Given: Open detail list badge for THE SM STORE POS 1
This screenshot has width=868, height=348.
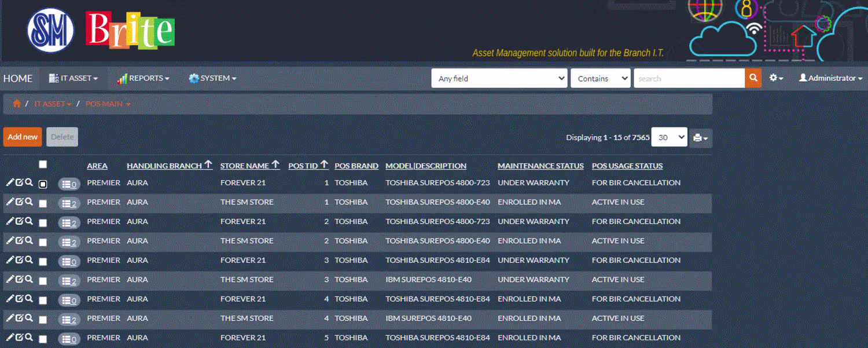Looking at the screenshot, I should 69,204.
